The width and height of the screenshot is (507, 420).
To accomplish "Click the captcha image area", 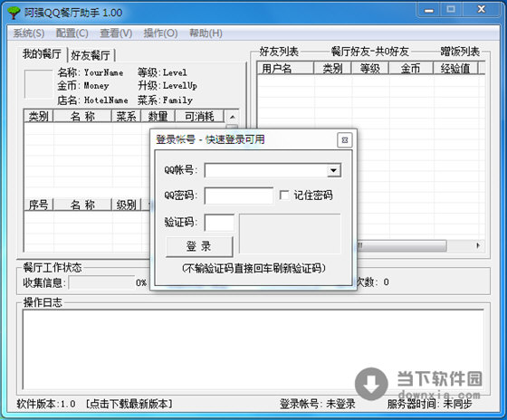I will pyautogui.click(x=290, y=234).
